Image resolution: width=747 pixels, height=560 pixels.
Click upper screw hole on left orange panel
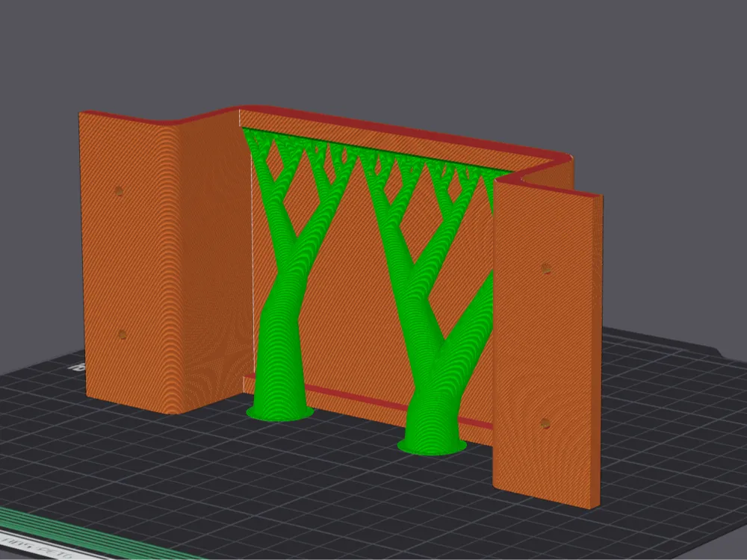(x=119, y=191)
